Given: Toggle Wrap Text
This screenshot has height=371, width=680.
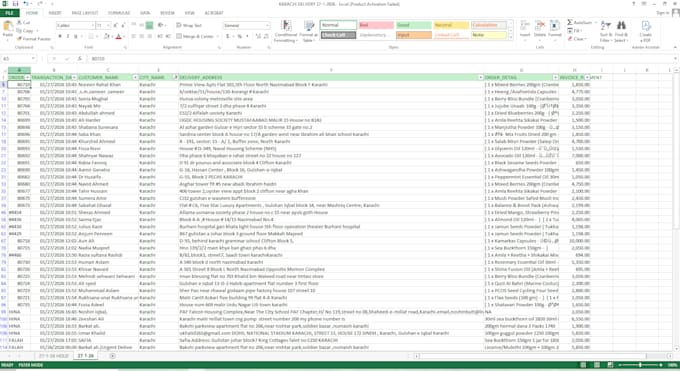Looking at the screenshot, I should coord(189,25).
